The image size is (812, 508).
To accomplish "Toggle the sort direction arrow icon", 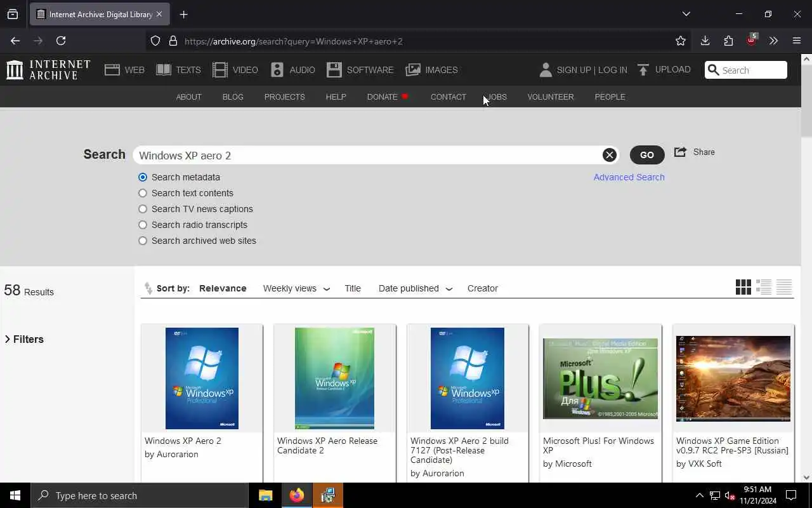I will click(148, 288).
